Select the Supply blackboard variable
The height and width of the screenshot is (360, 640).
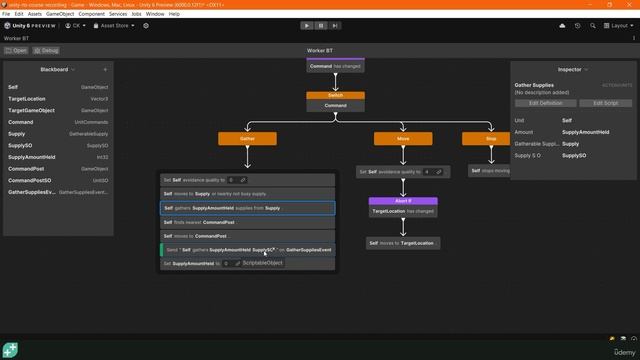coord(58,134)
